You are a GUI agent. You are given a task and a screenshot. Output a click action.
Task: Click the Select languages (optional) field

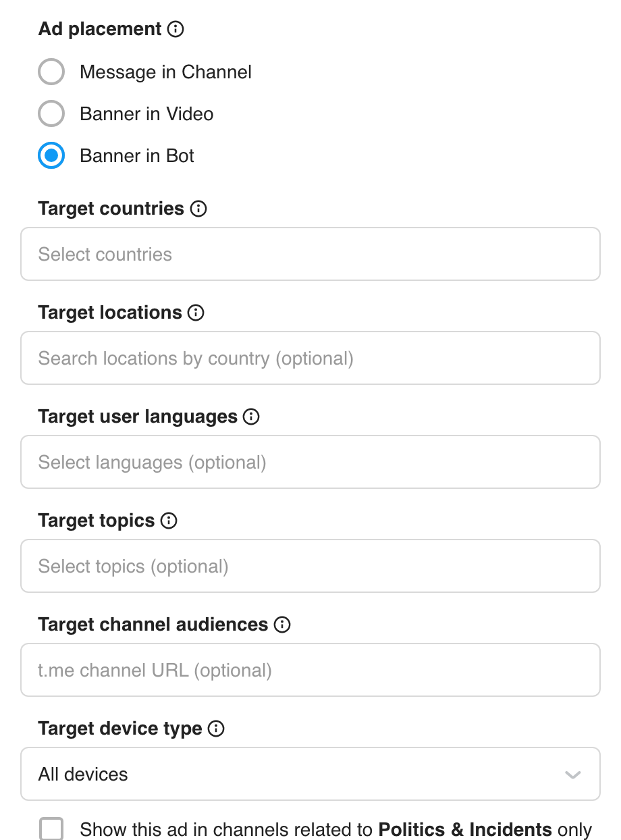coord(310,462)
